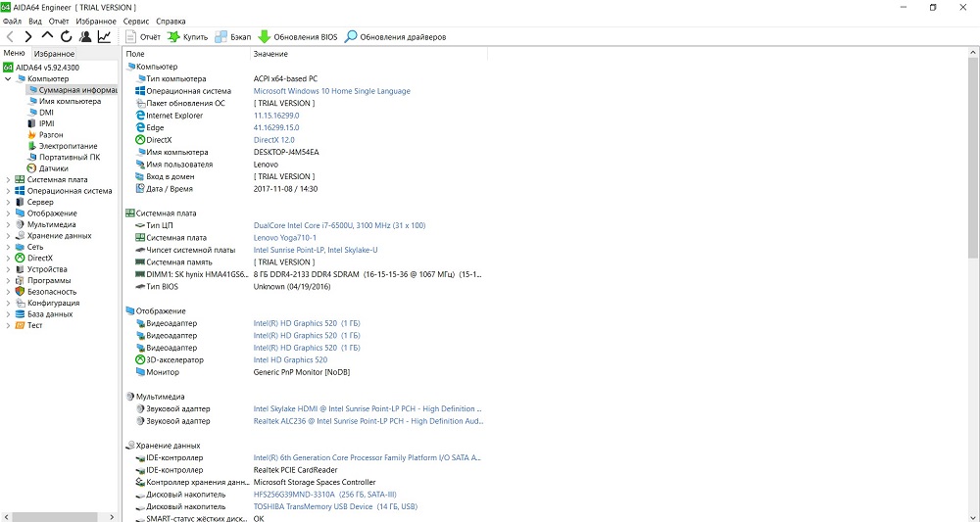
Task: Click the Конфигурация icon in the tree
Action: 20,304
